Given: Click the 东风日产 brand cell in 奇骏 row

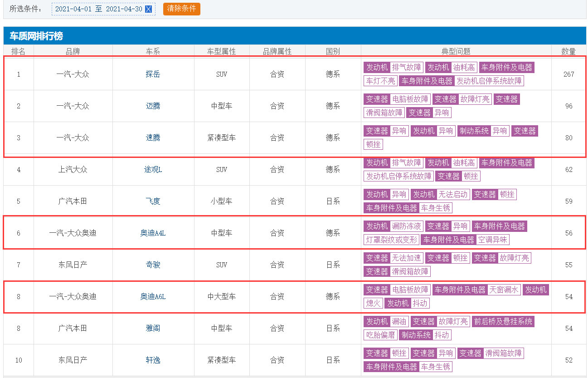Looking at the screenshot, I should [73, 265].
